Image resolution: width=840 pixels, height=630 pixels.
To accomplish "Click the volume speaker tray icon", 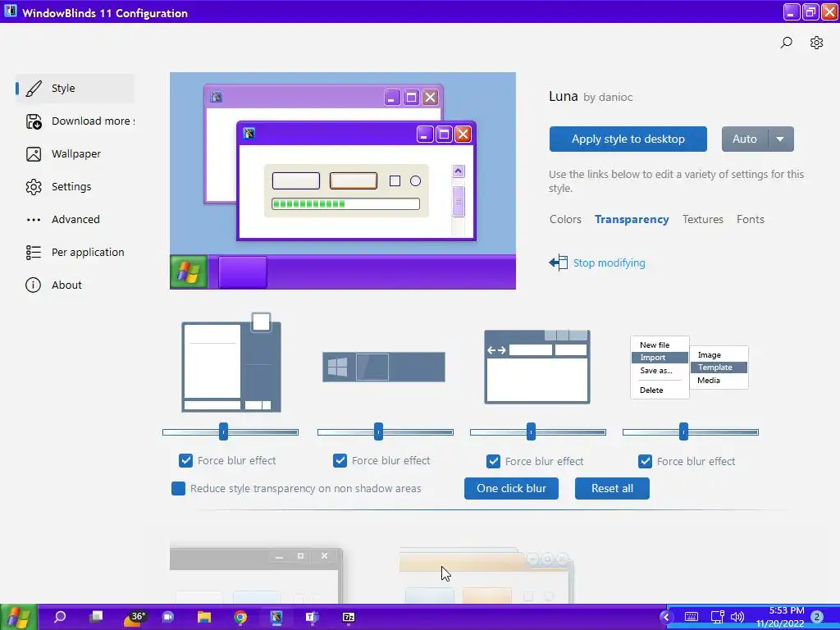I will (x=737, y=617).
